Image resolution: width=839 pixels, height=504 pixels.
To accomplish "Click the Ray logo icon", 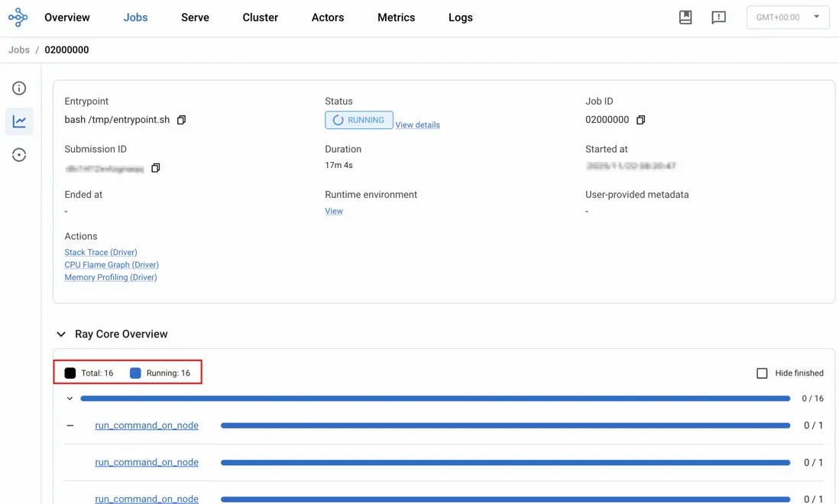I will 18,17.
